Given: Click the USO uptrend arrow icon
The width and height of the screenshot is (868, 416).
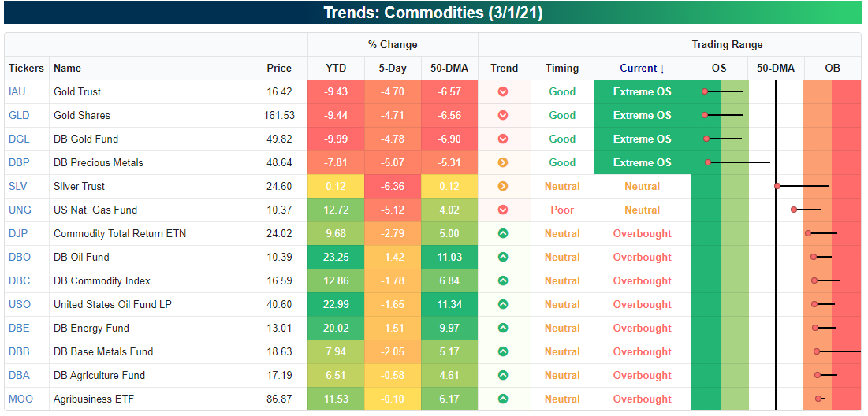Looking at the screenshot, I should point(503,304).
